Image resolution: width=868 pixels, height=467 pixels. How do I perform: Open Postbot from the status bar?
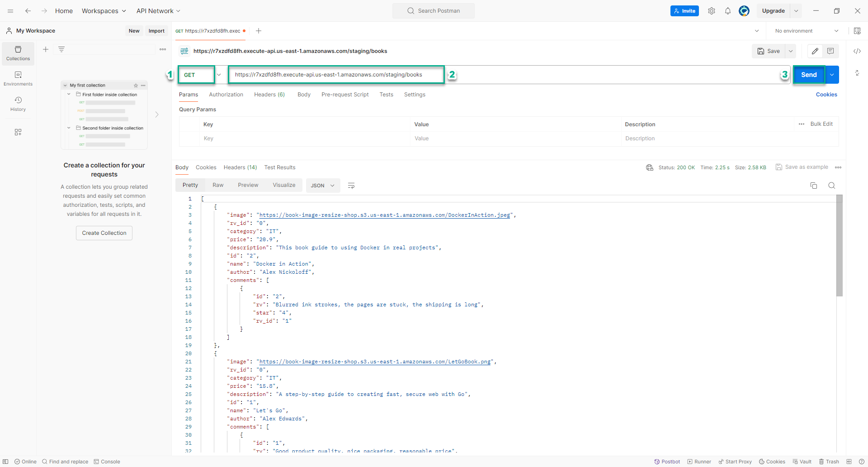pos(667,462)
